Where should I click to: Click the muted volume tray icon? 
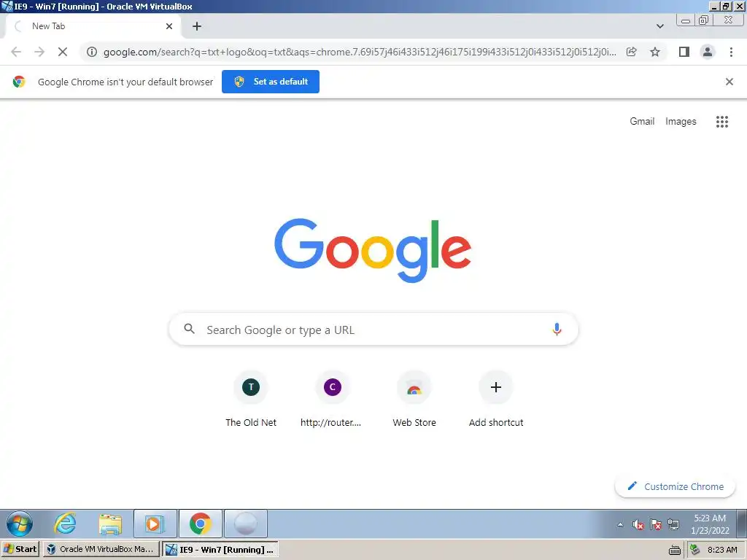coord(638,524)
